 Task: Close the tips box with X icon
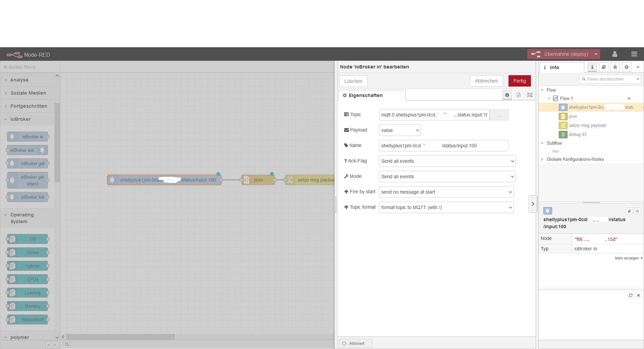coord(638,295)
